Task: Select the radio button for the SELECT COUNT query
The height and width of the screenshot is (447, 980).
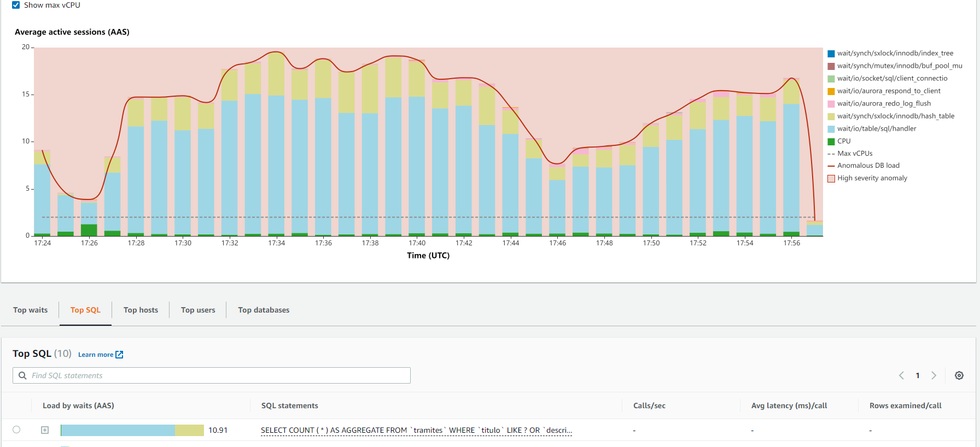Action: [16, 430]
